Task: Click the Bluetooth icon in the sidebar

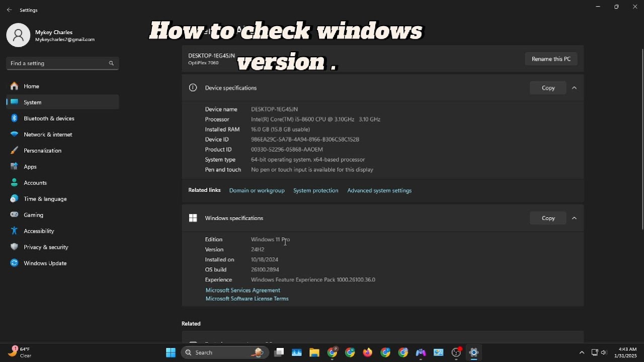Action: click(x=14, y=118)
